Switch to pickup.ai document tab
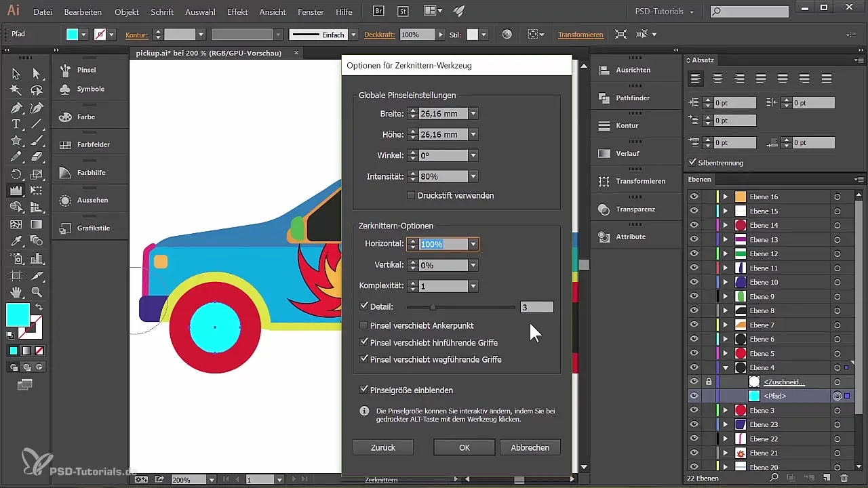The width and height of the screenshot is (868, 488). coord(209,53)
